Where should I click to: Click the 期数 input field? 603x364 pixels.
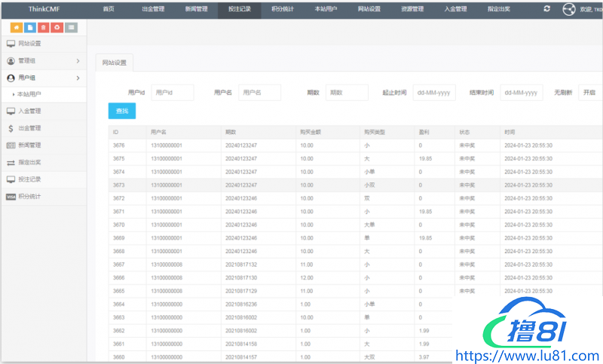click(347, 93)
